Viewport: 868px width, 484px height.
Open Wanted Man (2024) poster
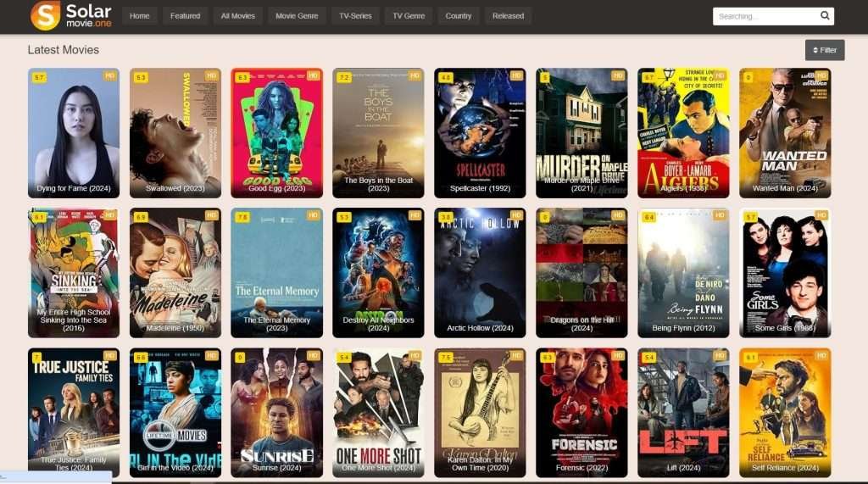(x=785, y=133)
